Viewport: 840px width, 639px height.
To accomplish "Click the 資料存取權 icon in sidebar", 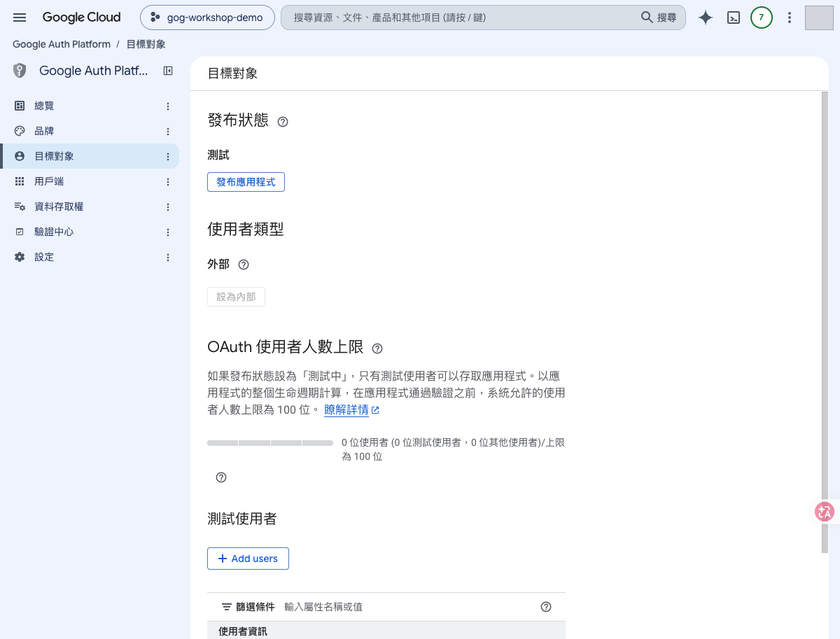I will tap(20, 206).
